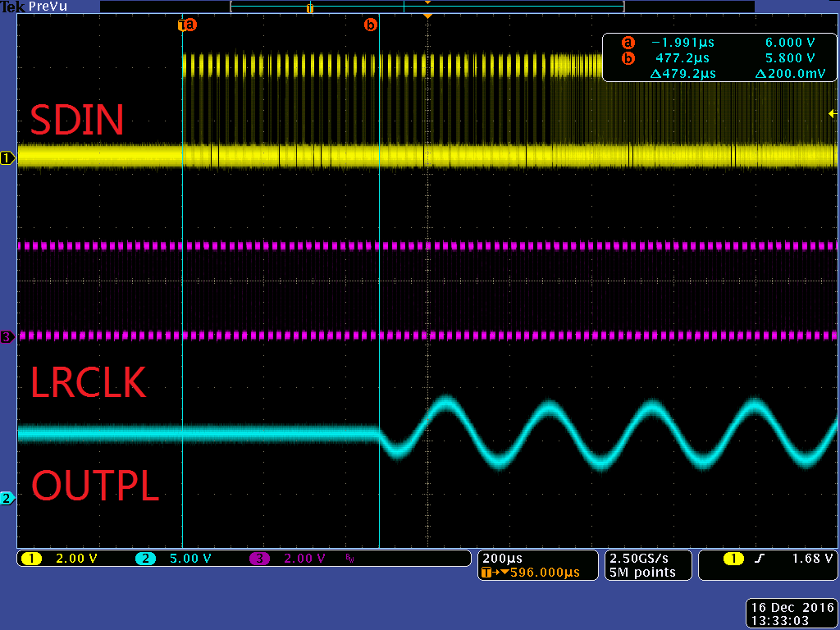Select the Channel 2 cyan marker badge
Viewport: 840px width, 630px height.
(8, 498)
